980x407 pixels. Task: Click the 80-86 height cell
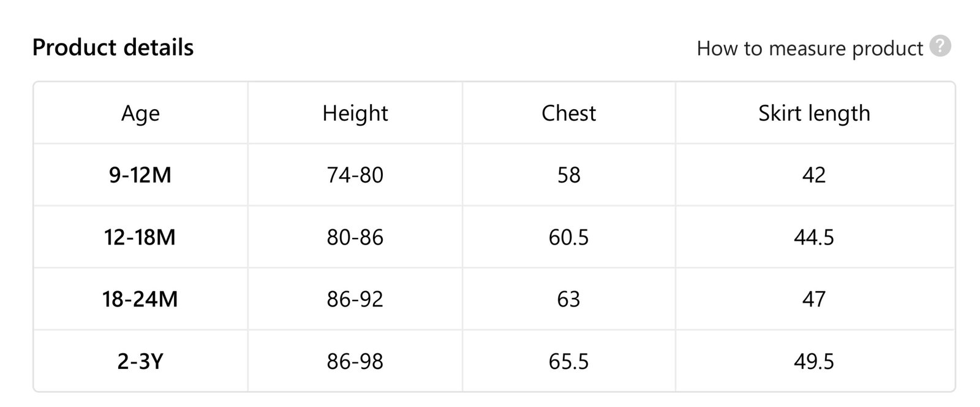(355, 237)
